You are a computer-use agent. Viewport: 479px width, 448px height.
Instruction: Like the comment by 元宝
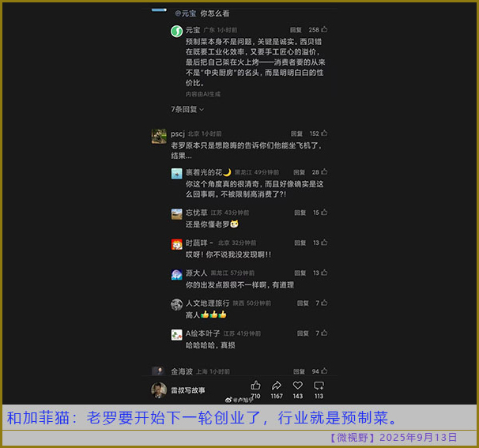[x=324, y=30]
